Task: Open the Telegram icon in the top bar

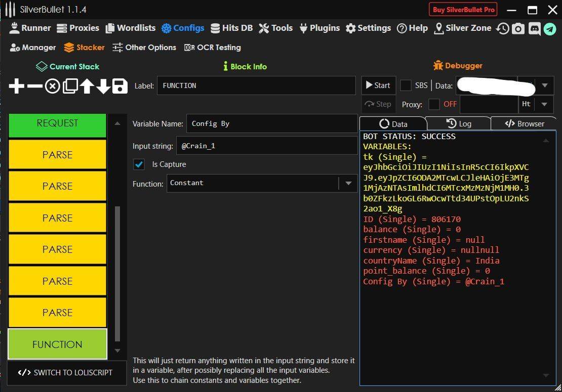Action: (x=550, y=29)
